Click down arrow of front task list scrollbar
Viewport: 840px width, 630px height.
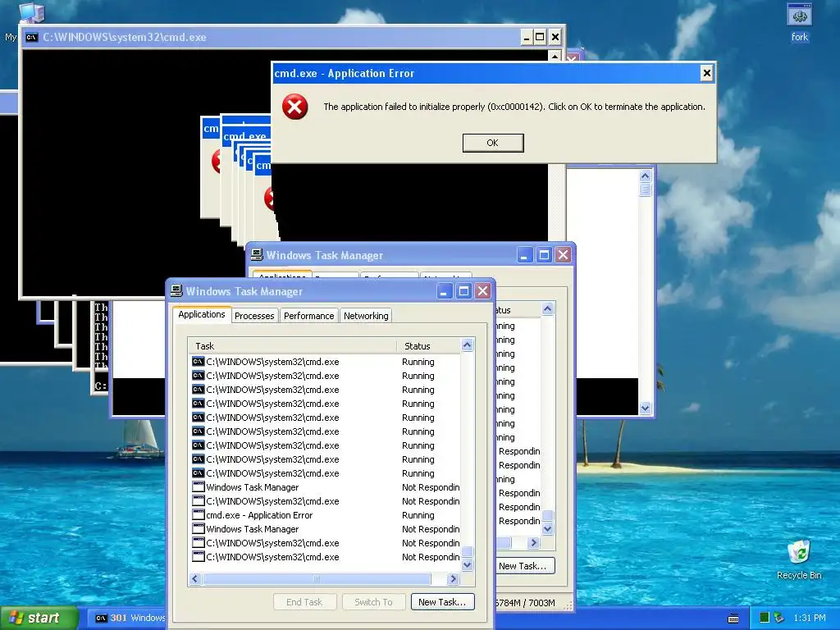(467, 564)
